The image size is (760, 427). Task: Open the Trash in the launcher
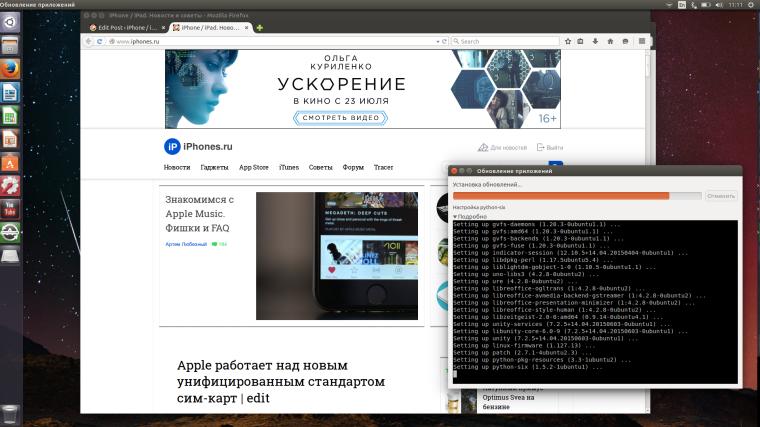(x=10, y=414)
